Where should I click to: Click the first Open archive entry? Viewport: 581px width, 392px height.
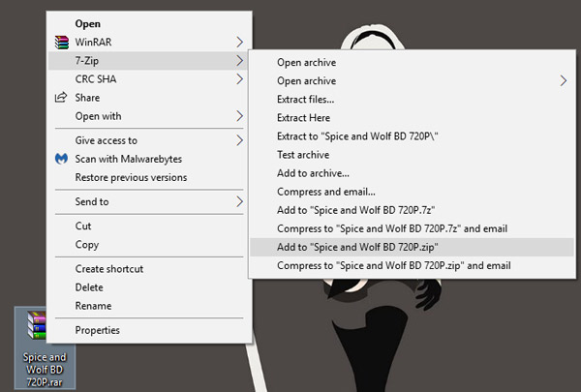coord(413,62)
